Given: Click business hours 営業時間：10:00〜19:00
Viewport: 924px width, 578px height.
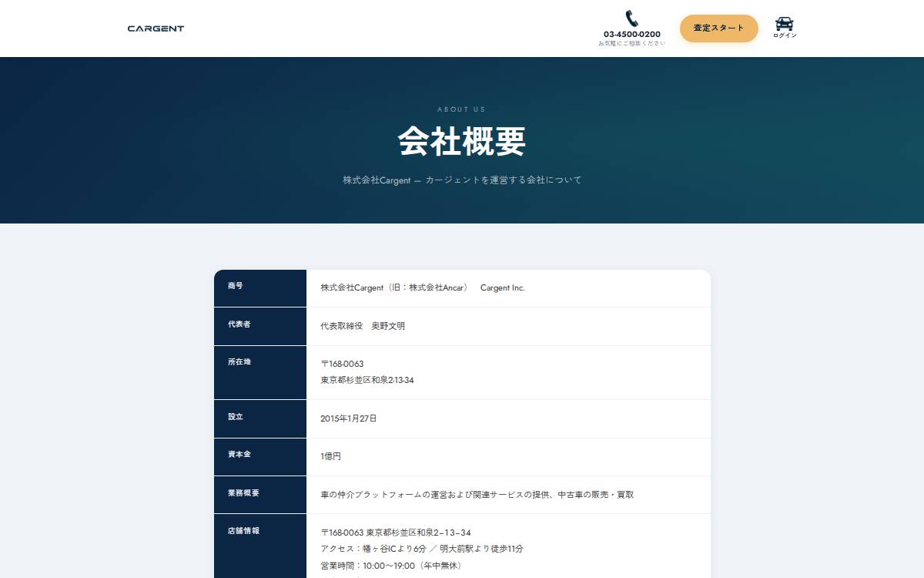Looking at the screenshot, I should (391, 565).
